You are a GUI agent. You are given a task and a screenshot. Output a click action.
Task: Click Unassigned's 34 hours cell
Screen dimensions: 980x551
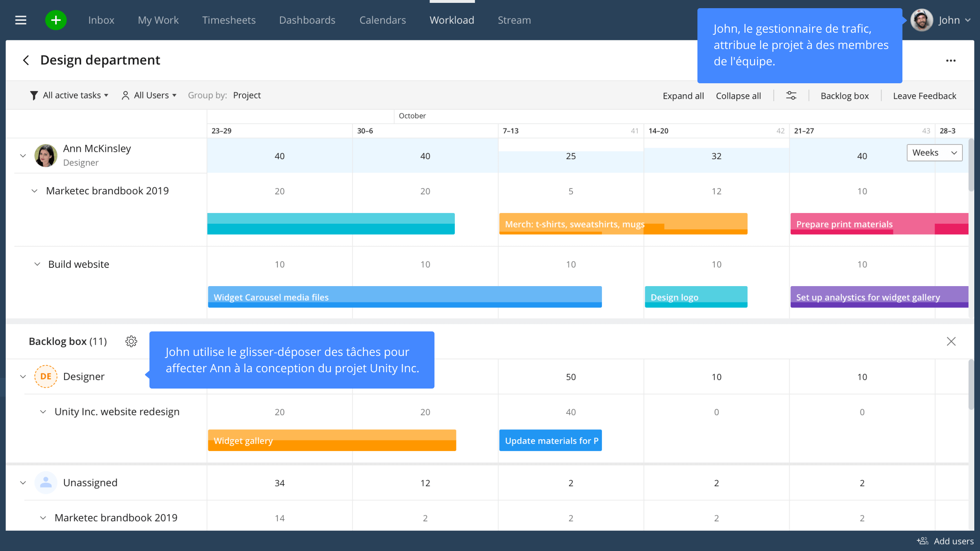pos(280,483)
